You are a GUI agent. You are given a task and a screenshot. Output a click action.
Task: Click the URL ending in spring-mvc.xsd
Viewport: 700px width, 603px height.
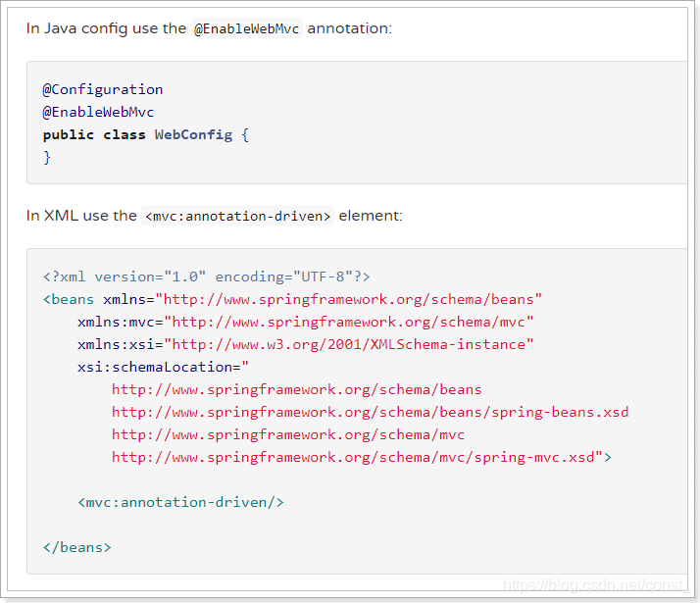pyautogui.click(x=362, y=457)
